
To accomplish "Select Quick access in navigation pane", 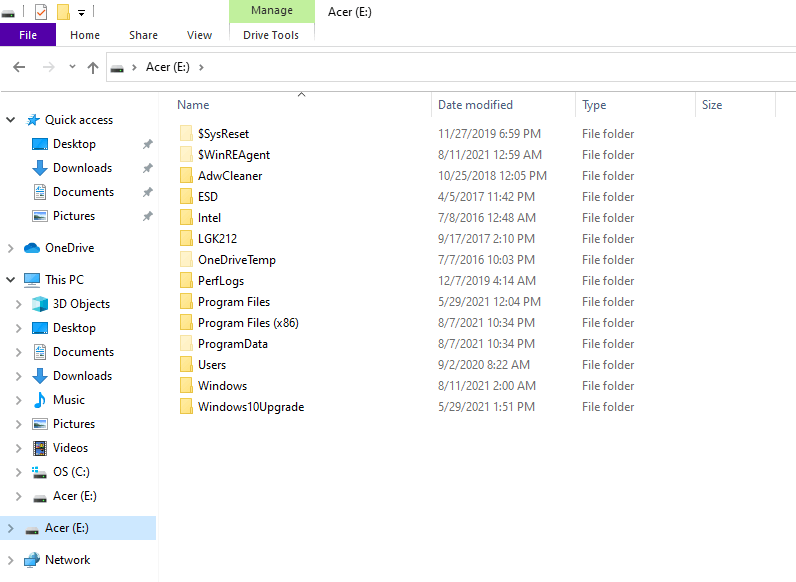I will click(x=79, y=120).
